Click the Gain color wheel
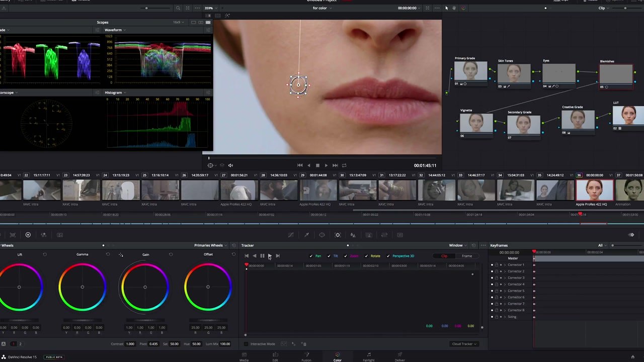The width and height of the screenshot is (644, 362). [145, 287]
